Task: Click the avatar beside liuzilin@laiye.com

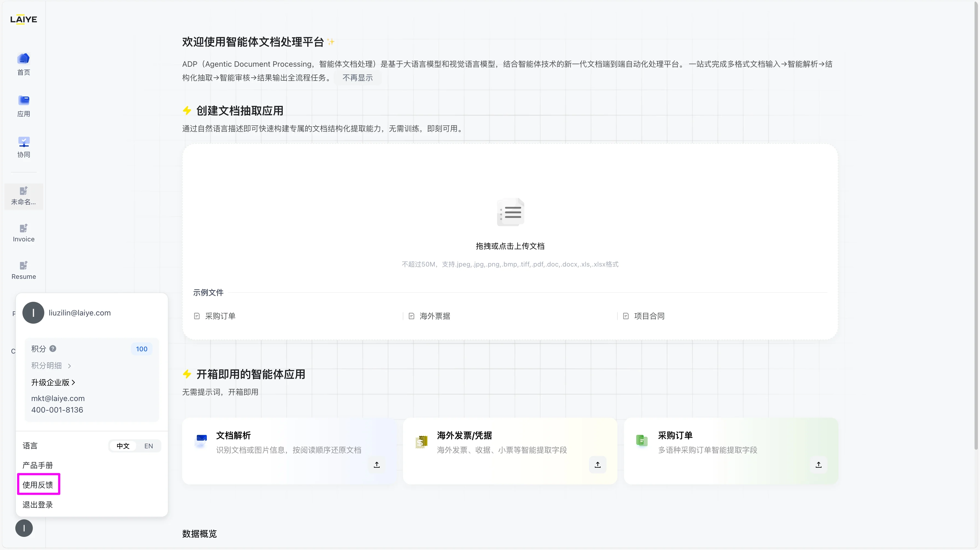Action: [33, 313]
